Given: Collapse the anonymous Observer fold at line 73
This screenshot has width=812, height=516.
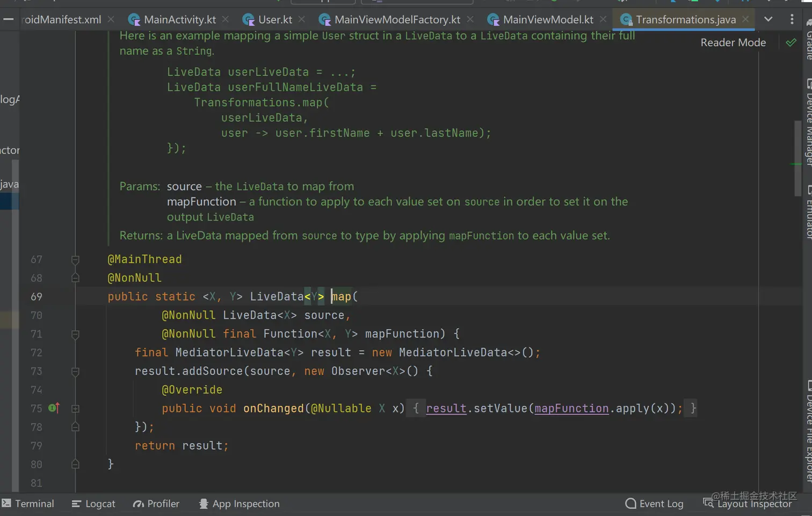Looking at the screenshot, I should (x=75, y=372).
